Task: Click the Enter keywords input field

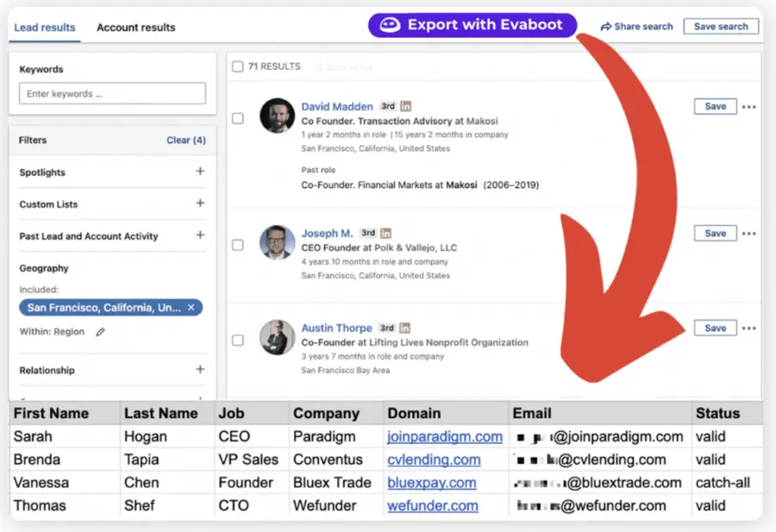Action: tap(111, 91)
